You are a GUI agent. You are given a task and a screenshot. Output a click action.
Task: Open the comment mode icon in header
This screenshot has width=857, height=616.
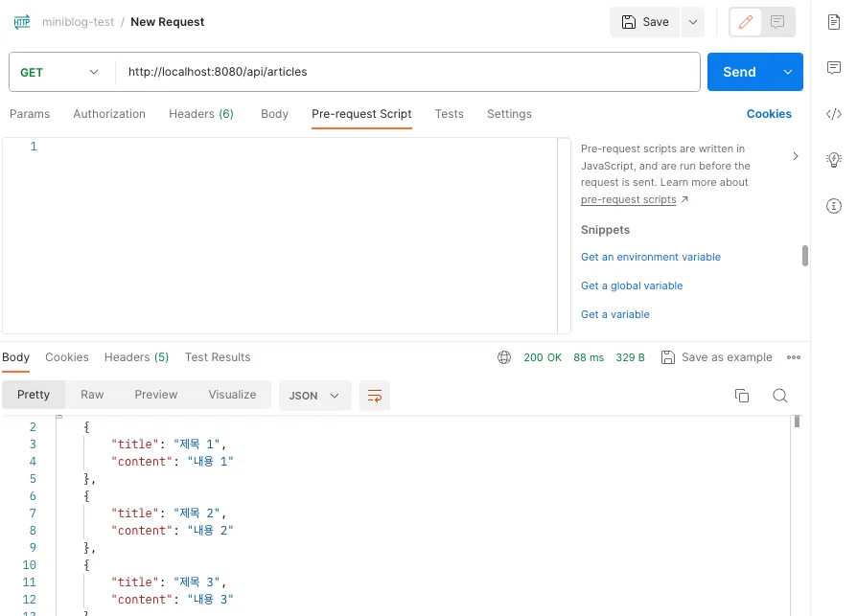(777, 22)
